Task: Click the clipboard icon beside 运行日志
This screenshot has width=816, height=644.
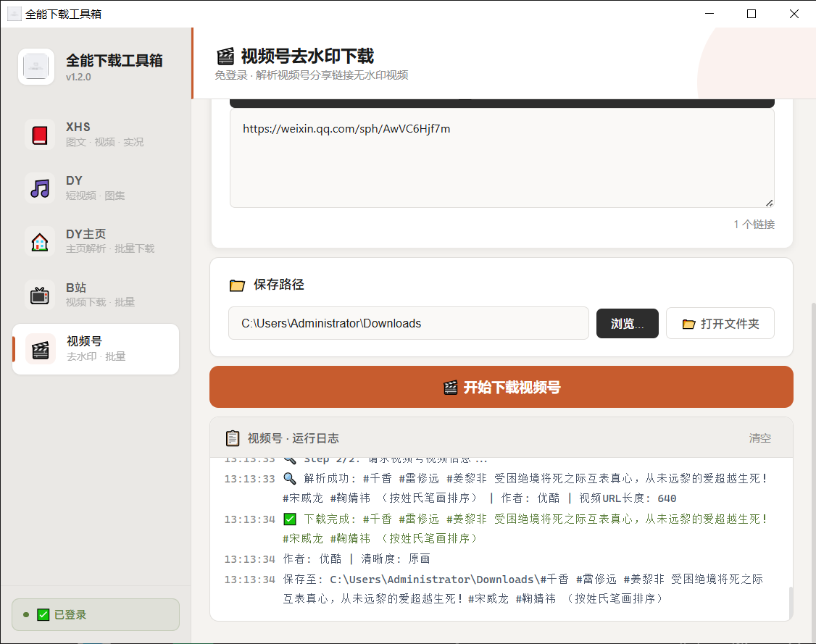Action: point(233,438)
